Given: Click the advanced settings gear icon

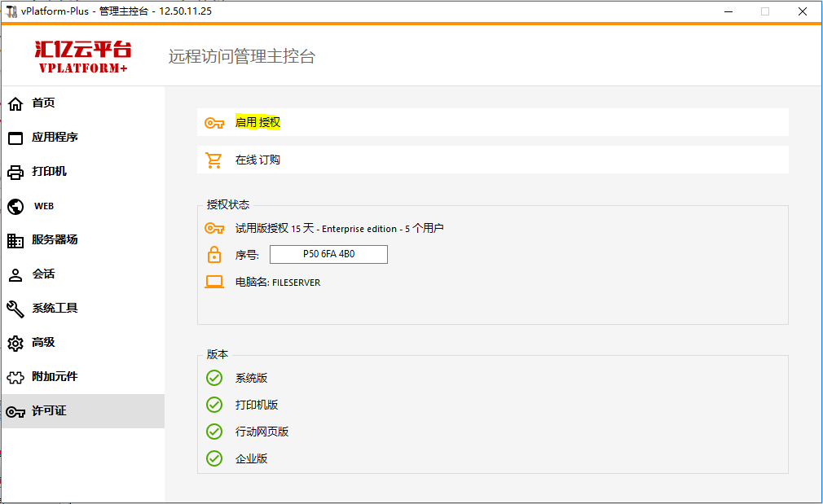Looking at the screenshot, I should [15, 343].
